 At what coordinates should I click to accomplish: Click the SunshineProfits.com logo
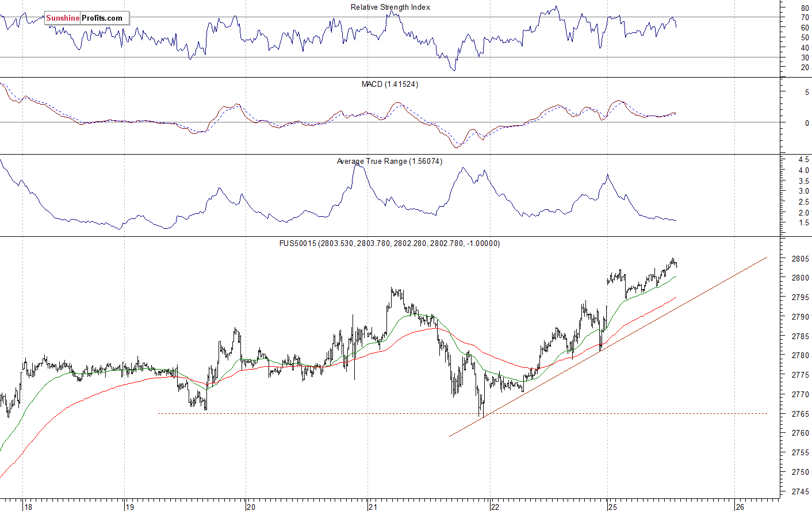(x=87, y=18)
